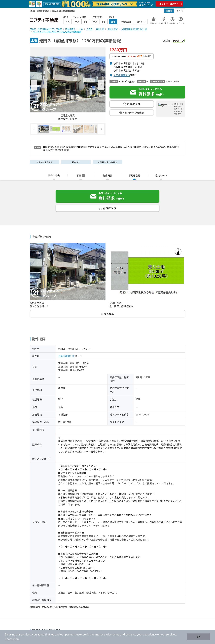Viewport: 215px width, 644px height.
Task: Go back in the thumbnail strip with the left chevron
Action: point(34,129)
